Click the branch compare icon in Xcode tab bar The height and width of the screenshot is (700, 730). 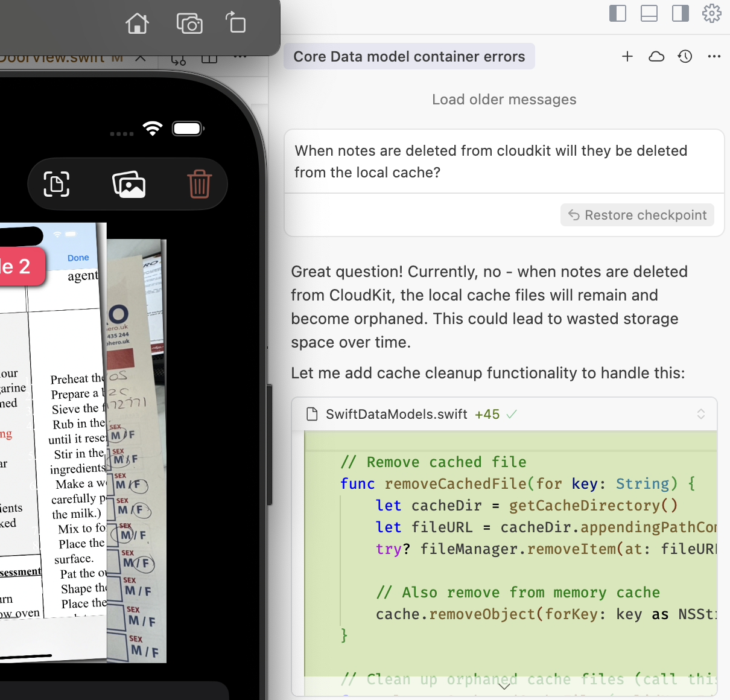[x=179, y=59]
